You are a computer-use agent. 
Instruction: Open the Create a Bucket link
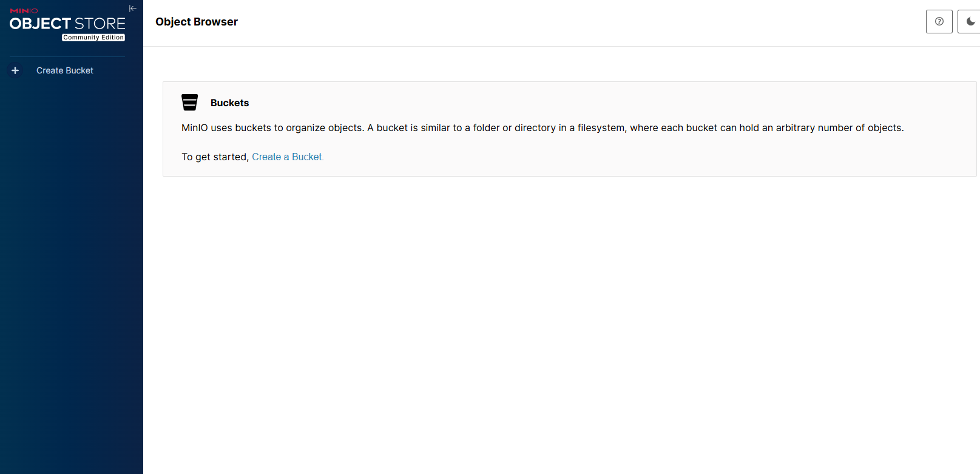[286, 157]
